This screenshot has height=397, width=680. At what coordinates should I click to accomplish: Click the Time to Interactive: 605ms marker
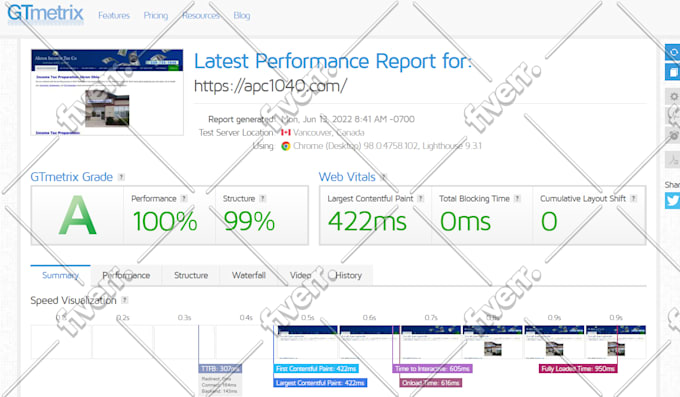pyautogui.click(x=432, y=369)
